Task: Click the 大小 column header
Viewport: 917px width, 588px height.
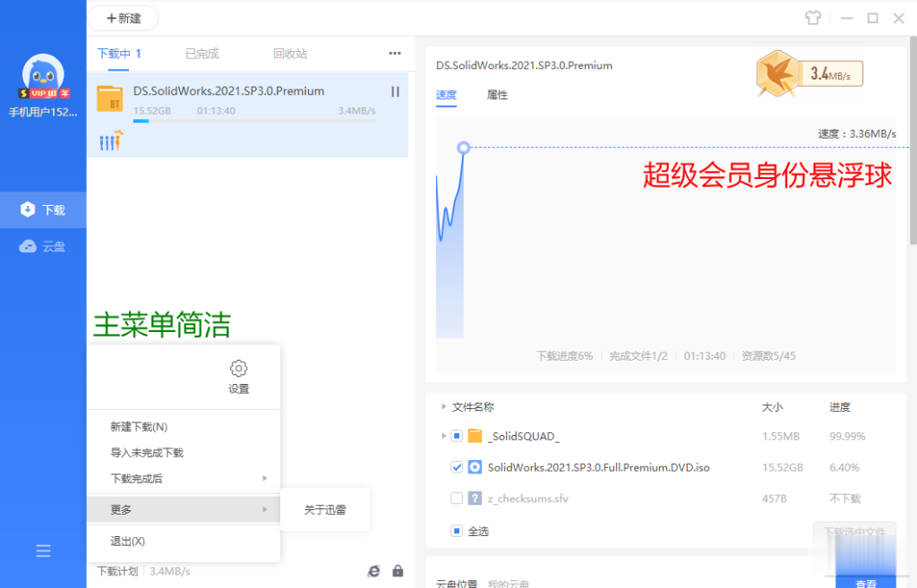Action: 772,407
